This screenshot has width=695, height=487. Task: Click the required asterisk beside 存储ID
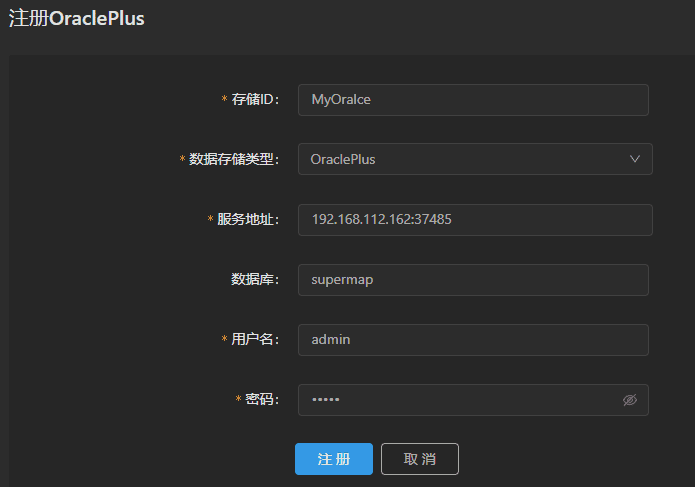224,100
